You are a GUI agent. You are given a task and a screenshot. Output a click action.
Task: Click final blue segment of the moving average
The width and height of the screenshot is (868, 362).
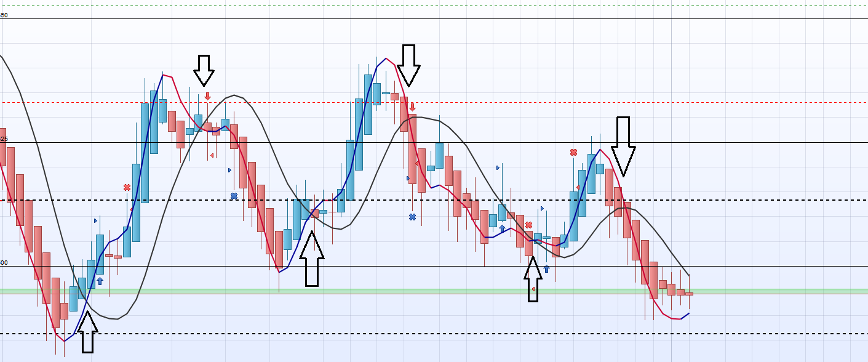pyautogui.click(x=685, y=316)
